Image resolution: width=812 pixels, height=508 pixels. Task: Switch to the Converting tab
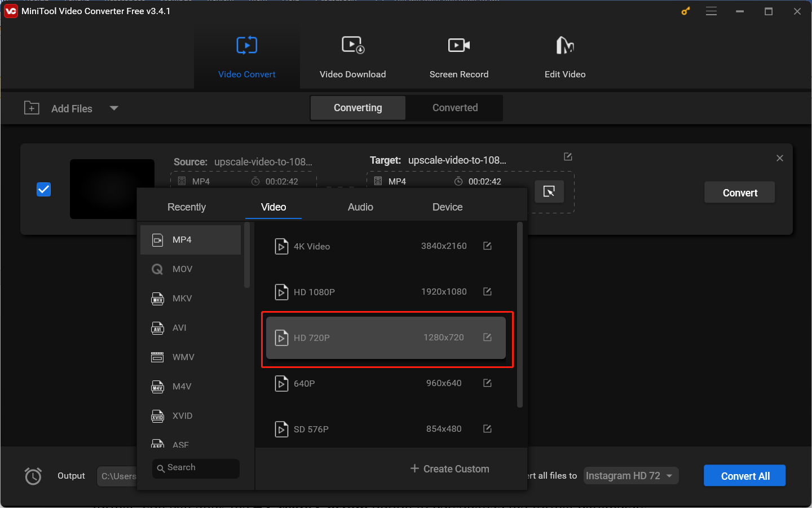358,108
